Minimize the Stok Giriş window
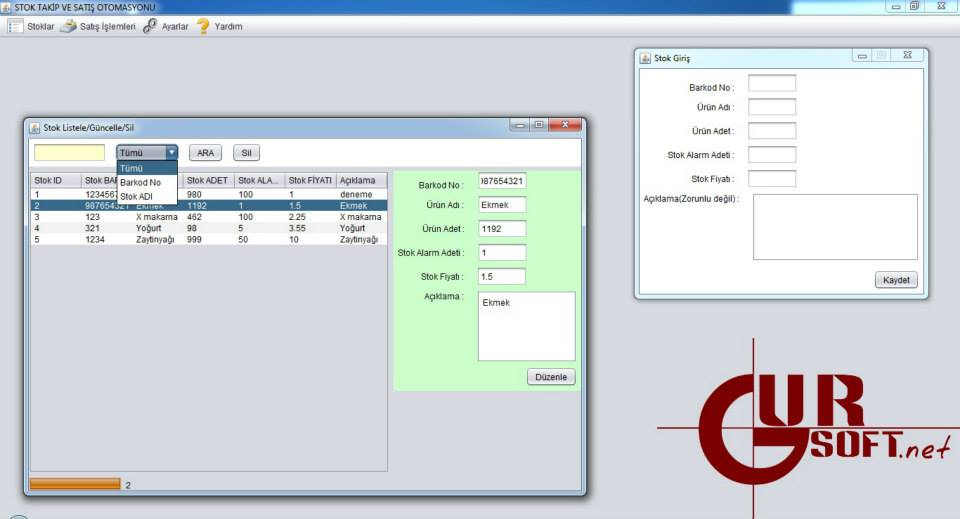 click(x=862, y=56)
